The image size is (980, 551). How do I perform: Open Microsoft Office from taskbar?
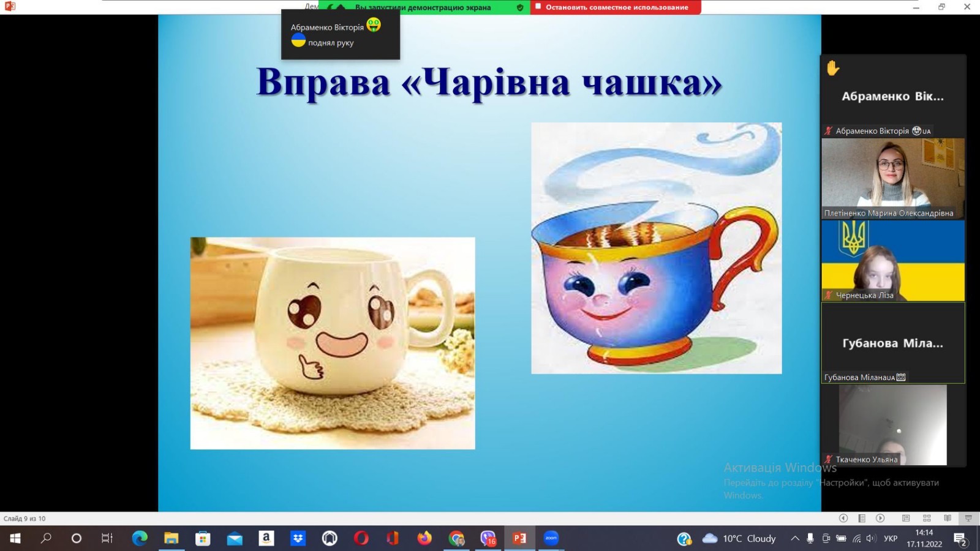393,538
